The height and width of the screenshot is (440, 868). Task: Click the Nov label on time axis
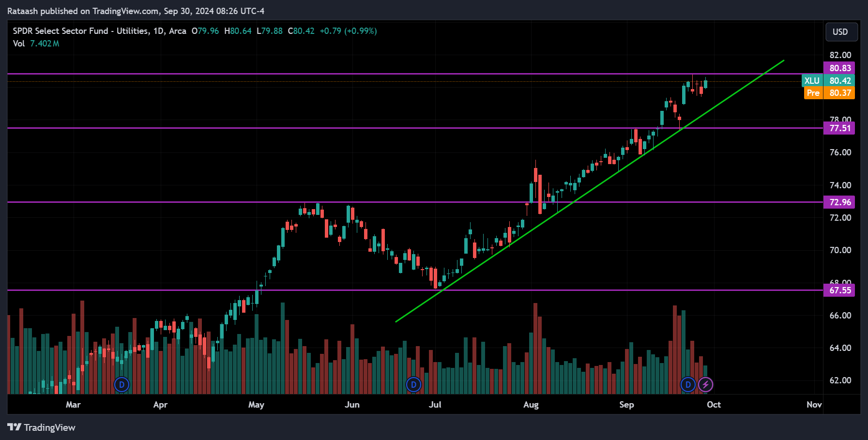[x=814, y=405]
